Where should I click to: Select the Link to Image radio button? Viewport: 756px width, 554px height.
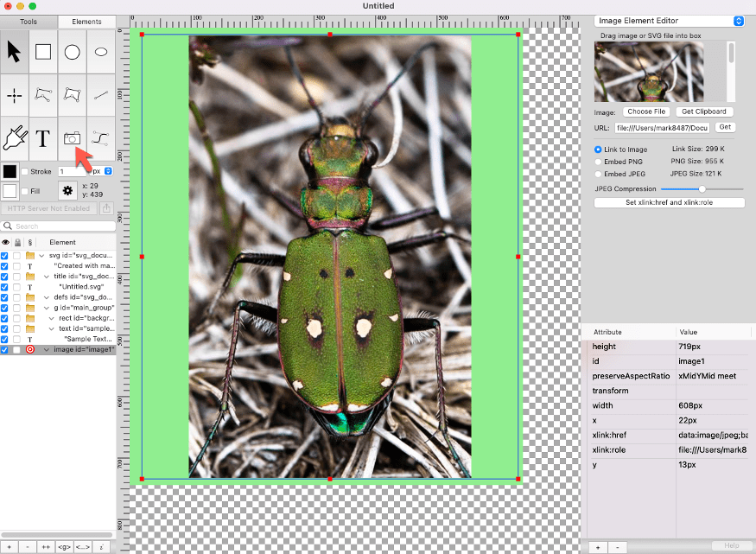point(598,150)
